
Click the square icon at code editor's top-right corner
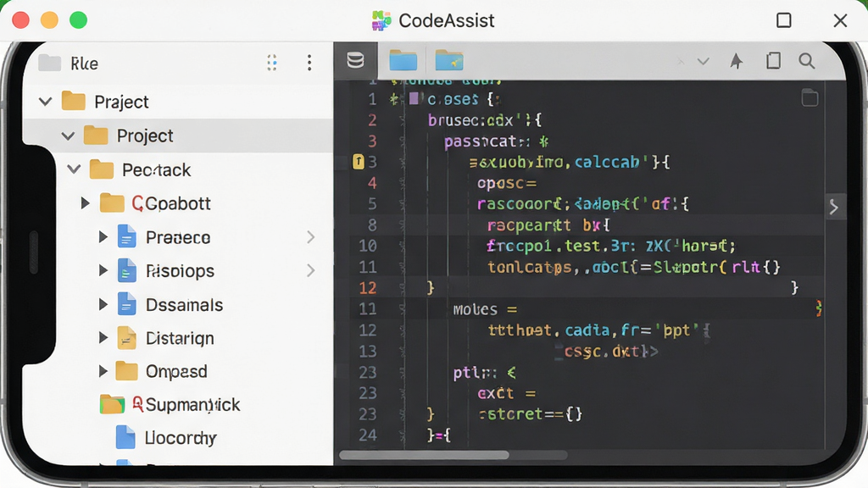pyautogui.click(x=810, y=98)
